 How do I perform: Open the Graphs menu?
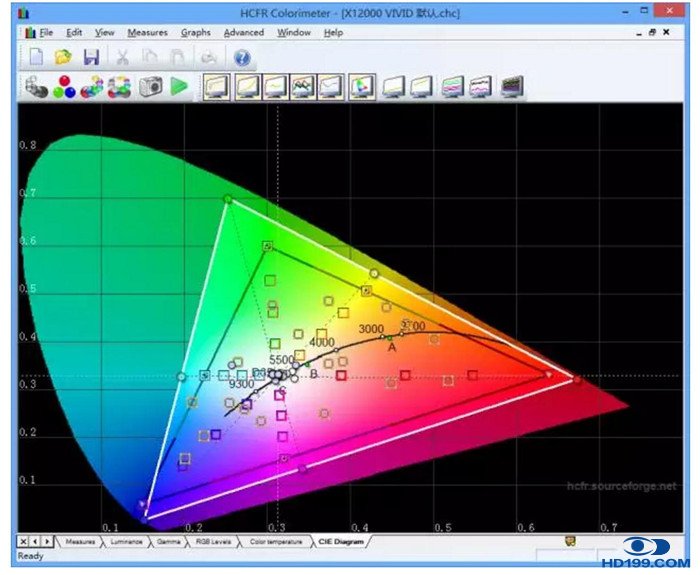(x=196, y=32)
